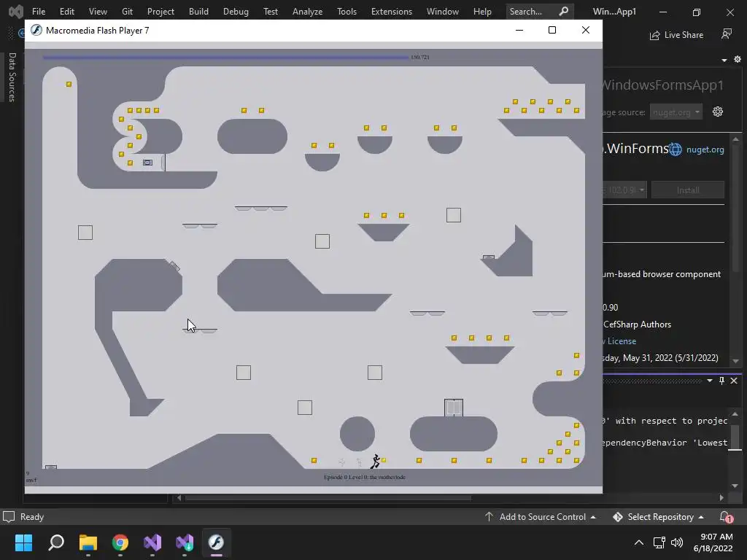Open the Edit menu

[x=66, y=12]
